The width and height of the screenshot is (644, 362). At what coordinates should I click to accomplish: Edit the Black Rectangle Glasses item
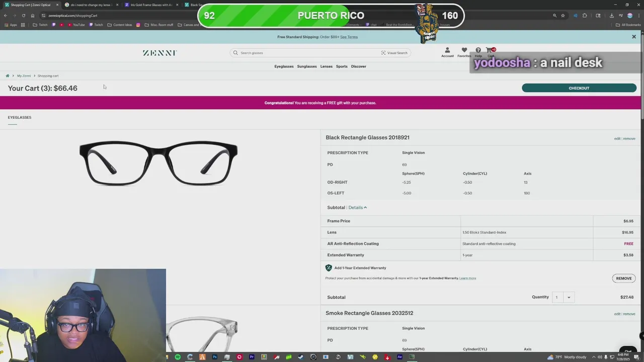click(617, 139)
